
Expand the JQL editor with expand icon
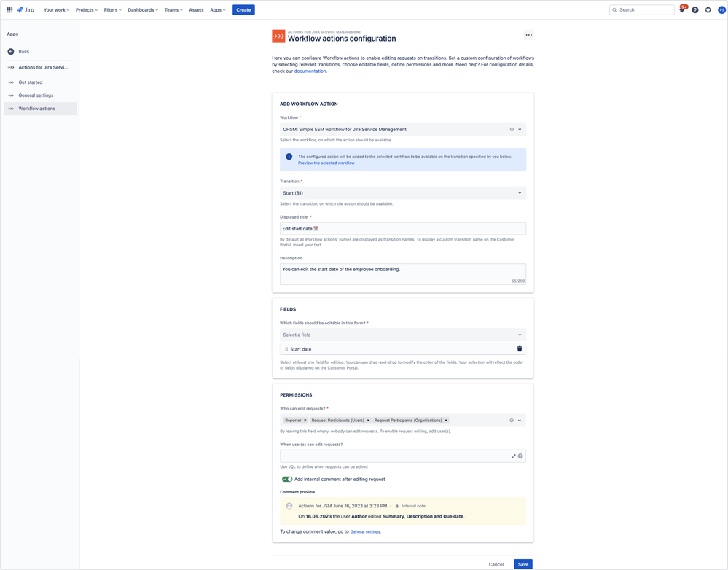click(514, 456)
